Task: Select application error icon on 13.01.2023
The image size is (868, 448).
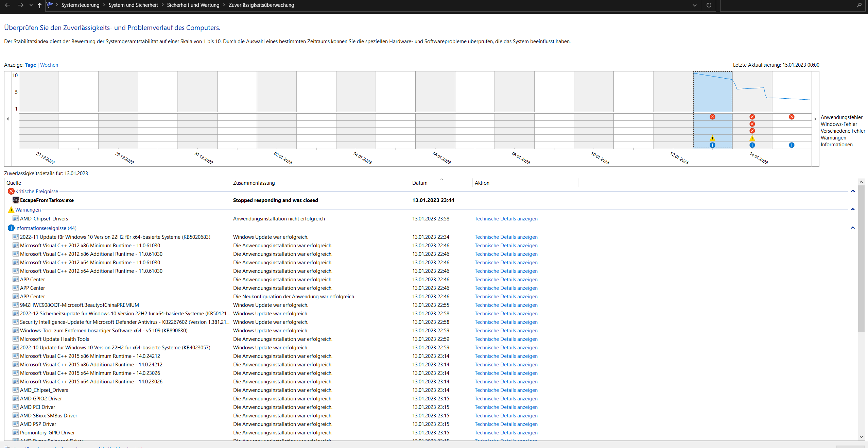Action: click(x=712, y=117)
